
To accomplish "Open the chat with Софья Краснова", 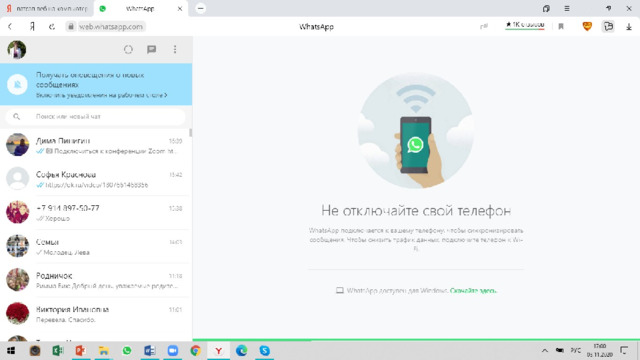I will pyautogui.click(x=96, y=179).
